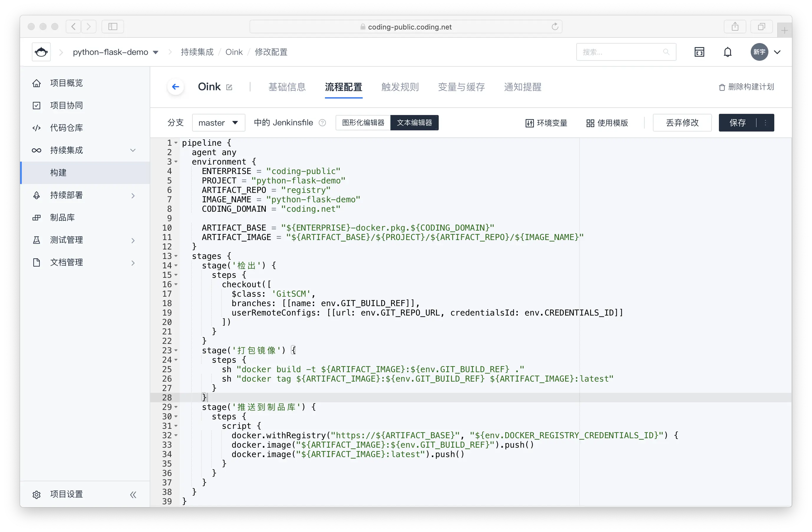Click the 丢弃修改 button

682,123
